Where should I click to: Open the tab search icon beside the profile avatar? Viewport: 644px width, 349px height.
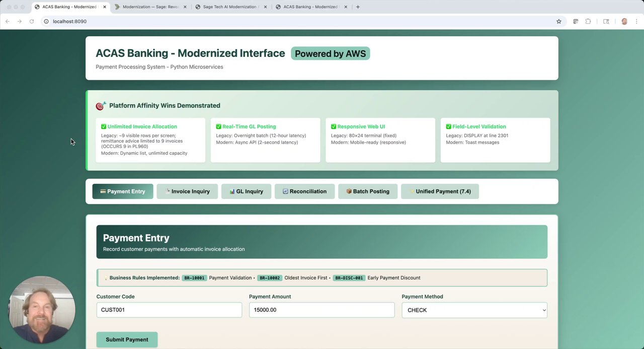(606, 22)
